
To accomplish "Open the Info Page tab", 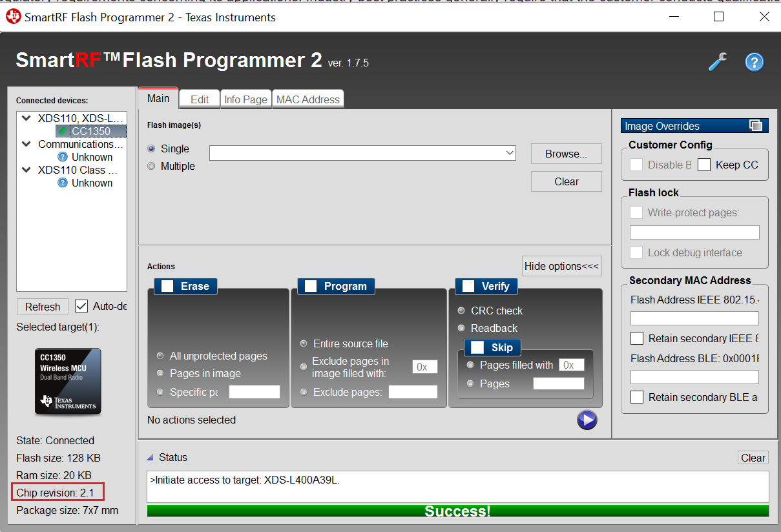I will coord(246,99).
